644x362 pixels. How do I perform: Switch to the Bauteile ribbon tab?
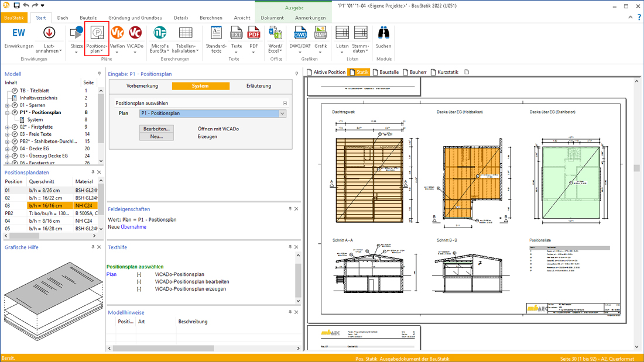[88, 18]
